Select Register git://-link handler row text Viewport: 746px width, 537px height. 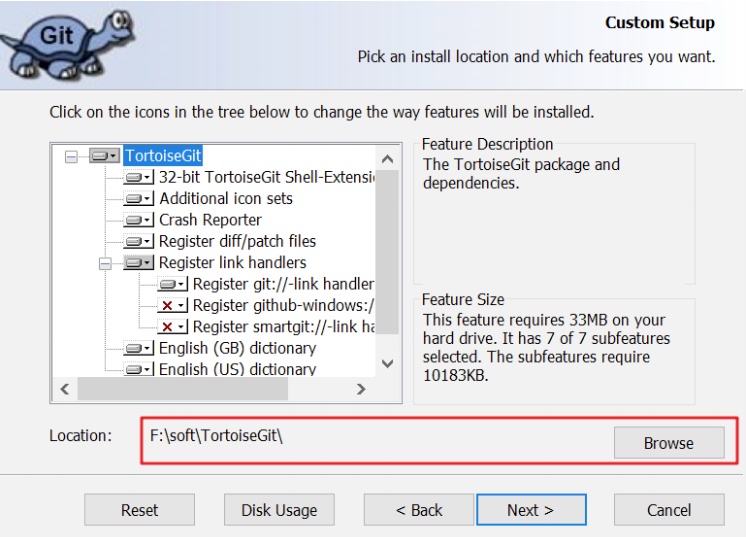click(284, 284)
